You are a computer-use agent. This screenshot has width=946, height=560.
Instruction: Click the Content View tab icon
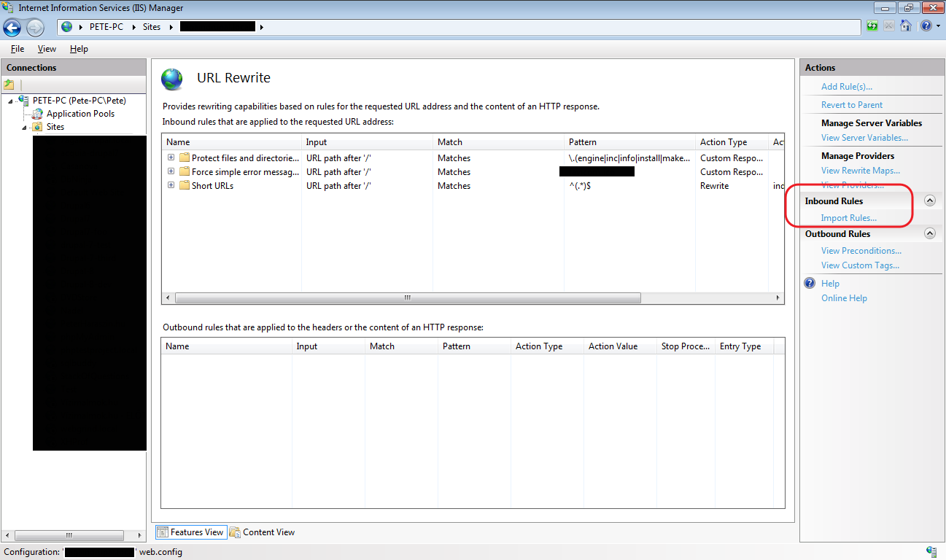235,532
